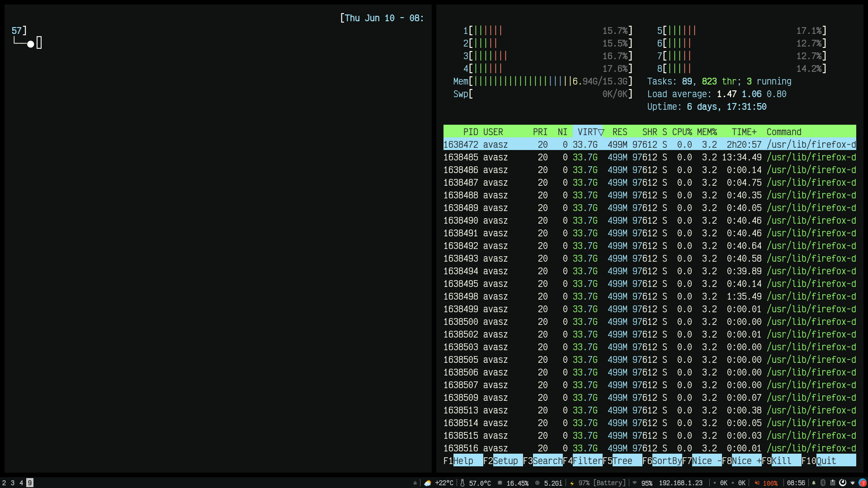
Task: Click the CPU usage chip icon
Action: (500, 483)
